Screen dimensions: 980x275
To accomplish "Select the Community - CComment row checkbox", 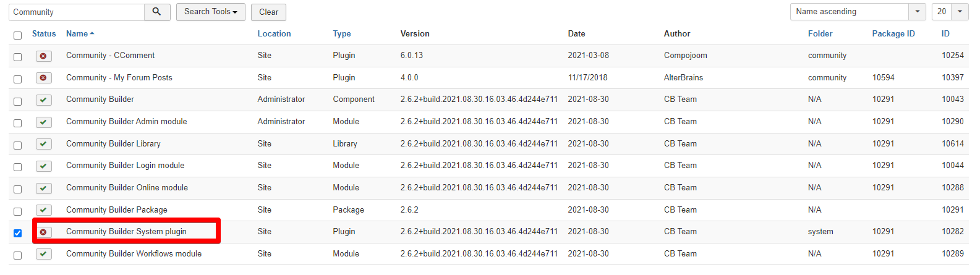I will point(17,57).
